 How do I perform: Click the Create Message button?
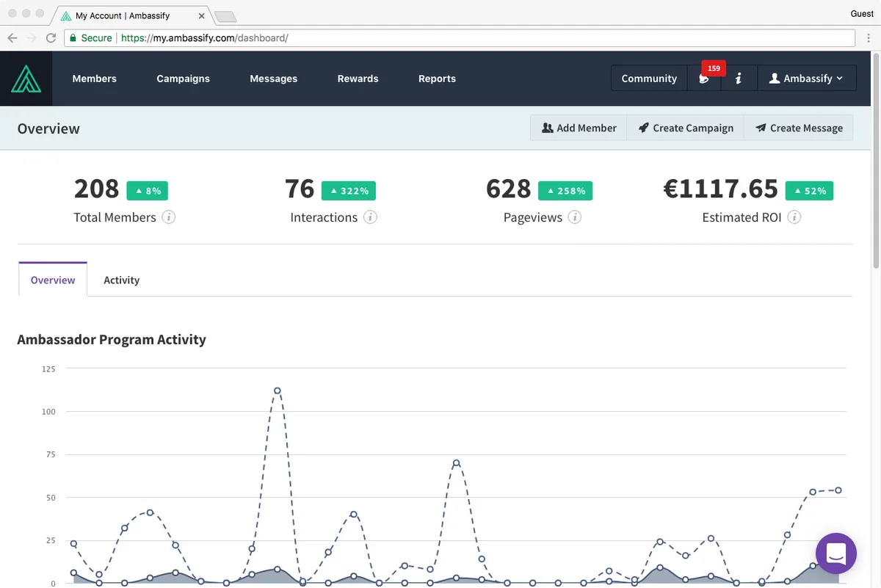pyautogui.click(x=799, y=128)
